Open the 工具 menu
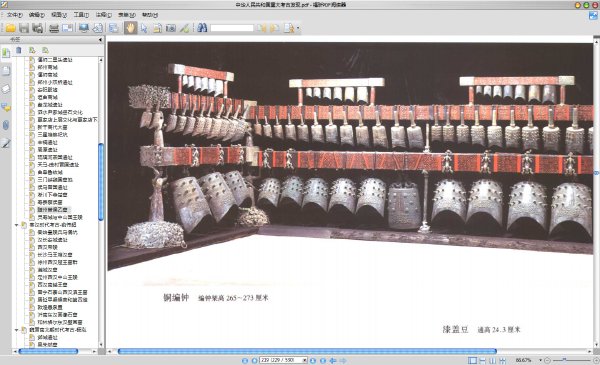This screenshot has height=365, width=600. click(81, 15)
